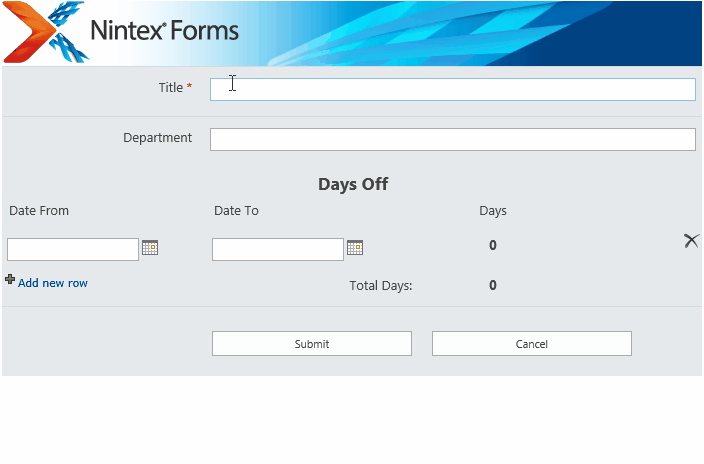Click the green plus icon beside Add new row
704x464 pixels.
10,279
